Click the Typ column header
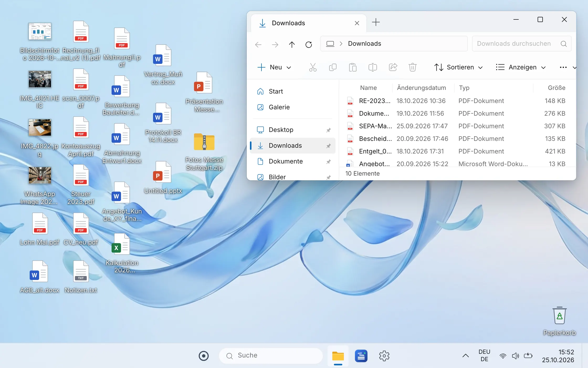Image resolution: width=588 pixels, height=368 pixels. click(x=464, y=88)
